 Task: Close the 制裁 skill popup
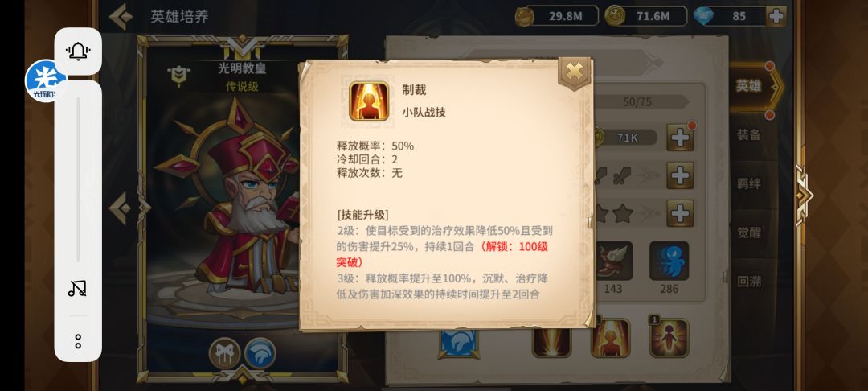coord(575,72)
